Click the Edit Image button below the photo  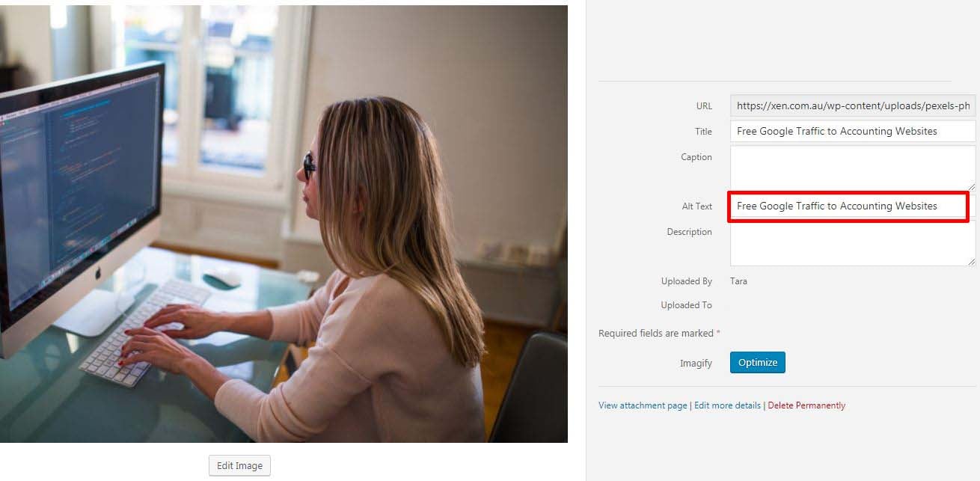pyautogui.click(x=239, y=465)
